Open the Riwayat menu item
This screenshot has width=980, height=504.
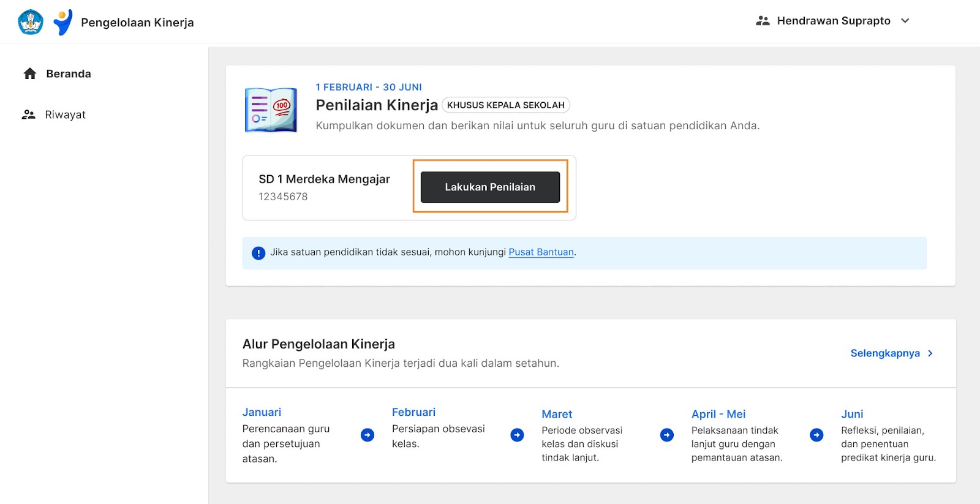coord(65,115)
